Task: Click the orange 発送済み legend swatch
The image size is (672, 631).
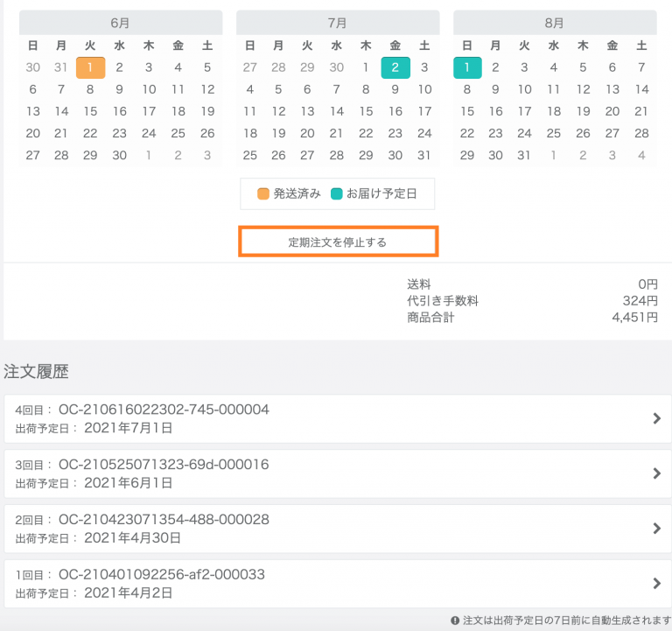Action: pos(263,194)
